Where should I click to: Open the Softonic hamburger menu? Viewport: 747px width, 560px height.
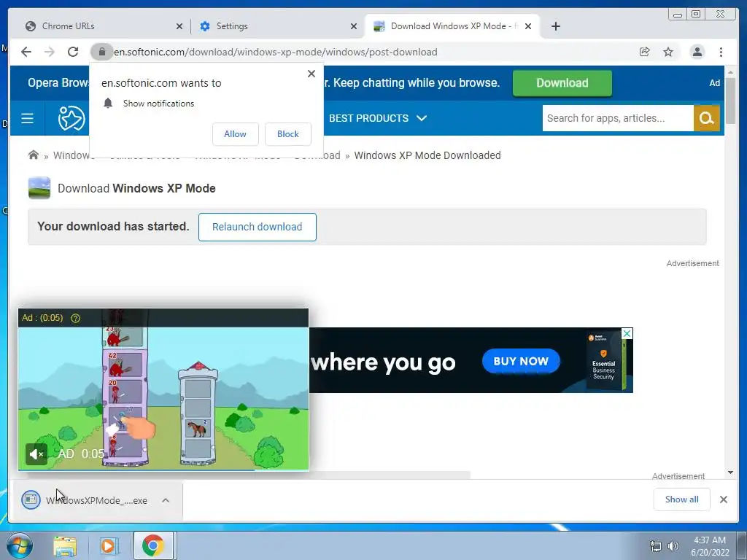tap(27, 118)
